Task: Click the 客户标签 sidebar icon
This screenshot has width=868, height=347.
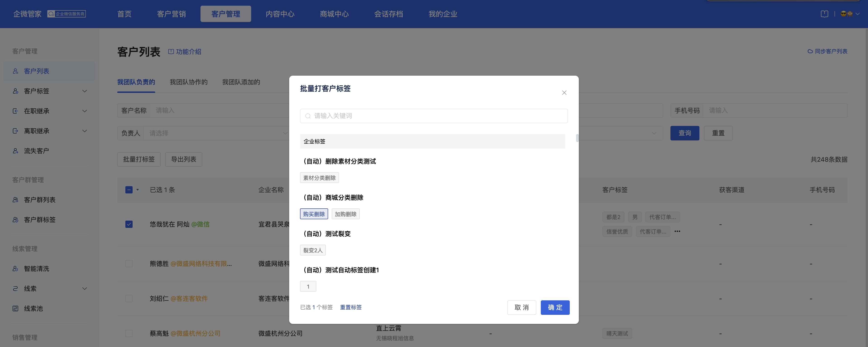Action: pyautogui.click(x=15, y=91)
